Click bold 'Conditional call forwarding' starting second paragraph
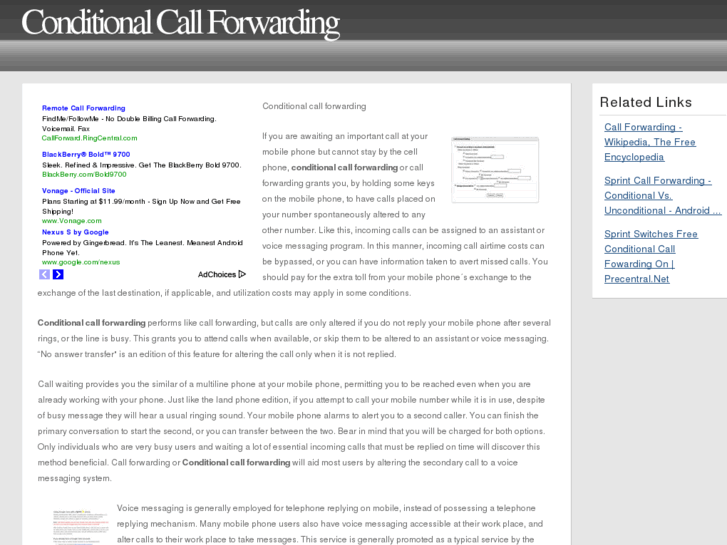This screenshot has width=727, height=545. [x=91, y=323]
